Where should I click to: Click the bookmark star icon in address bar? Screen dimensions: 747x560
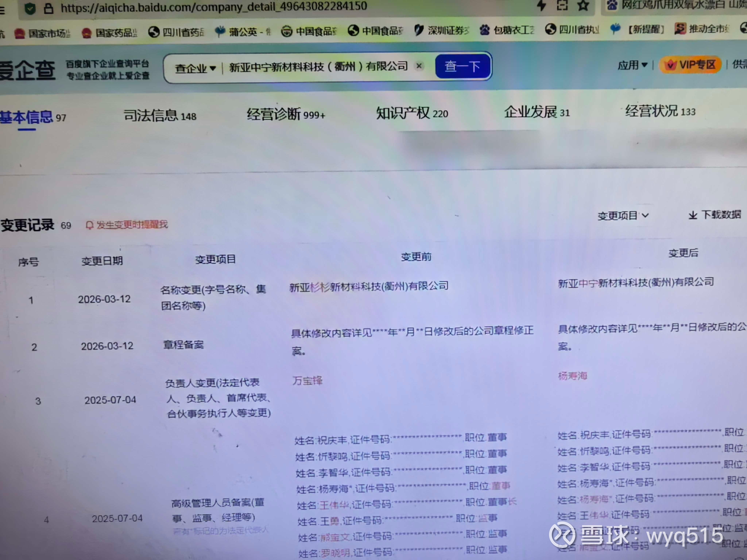coord(583,5)
